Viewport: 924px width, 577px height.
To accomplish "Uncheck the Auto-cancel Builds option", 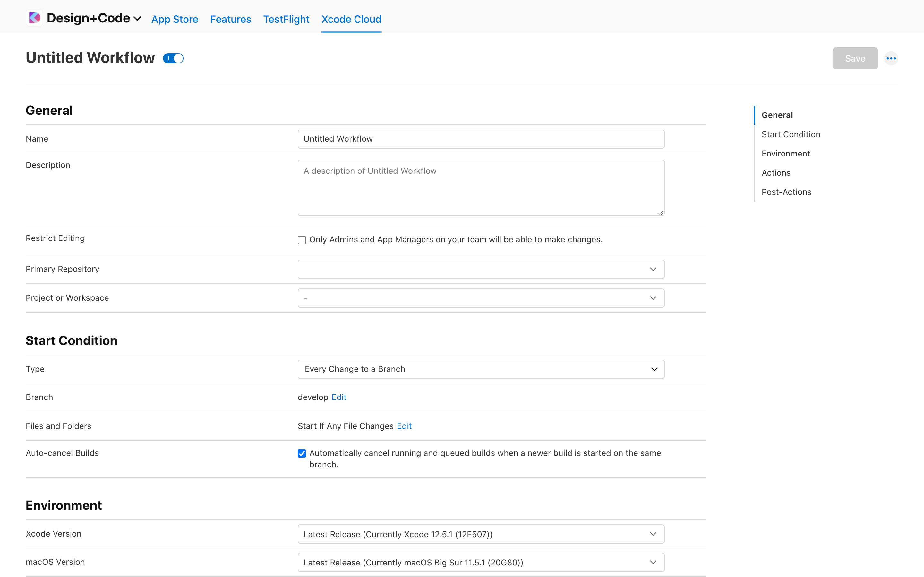I will (302, 453).
